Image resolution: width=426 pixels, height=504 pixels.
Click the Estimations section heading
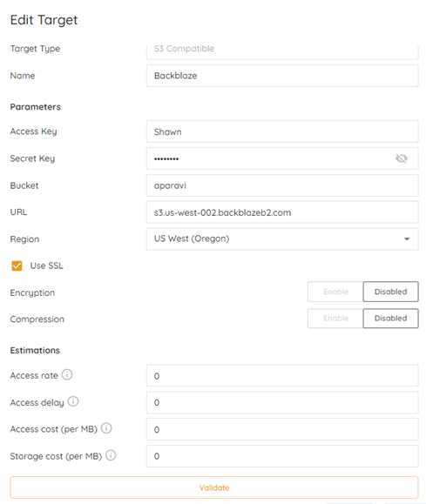tap(35, 350)
